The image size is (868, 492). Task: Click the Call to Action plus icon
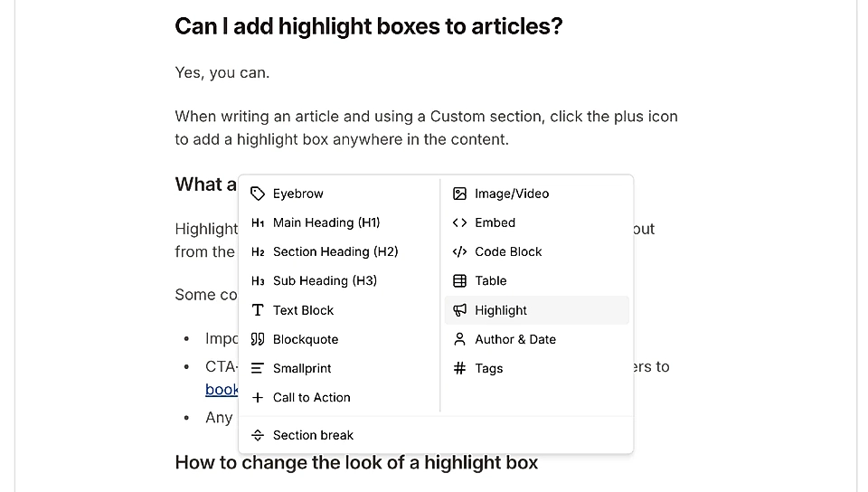258,397
